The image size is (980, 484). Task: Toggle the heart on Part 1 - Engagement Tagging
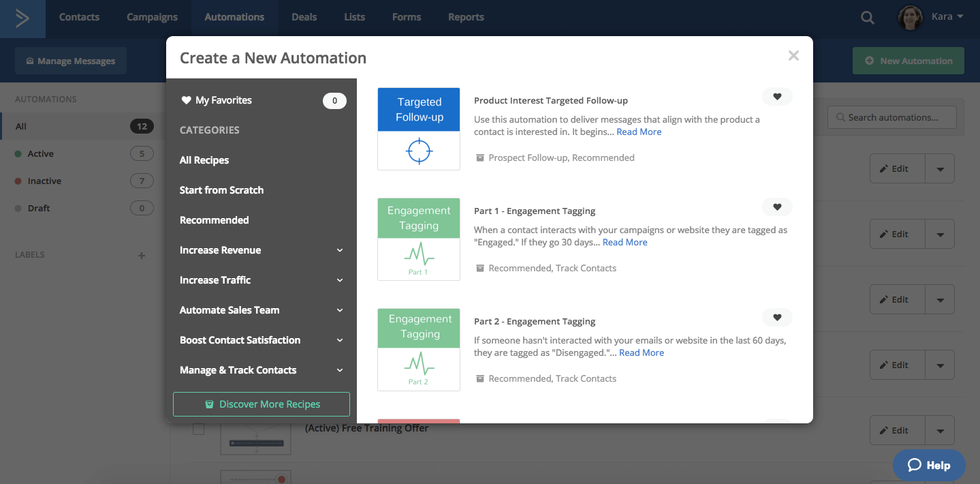pyautogui.click(x=776, y=207)
